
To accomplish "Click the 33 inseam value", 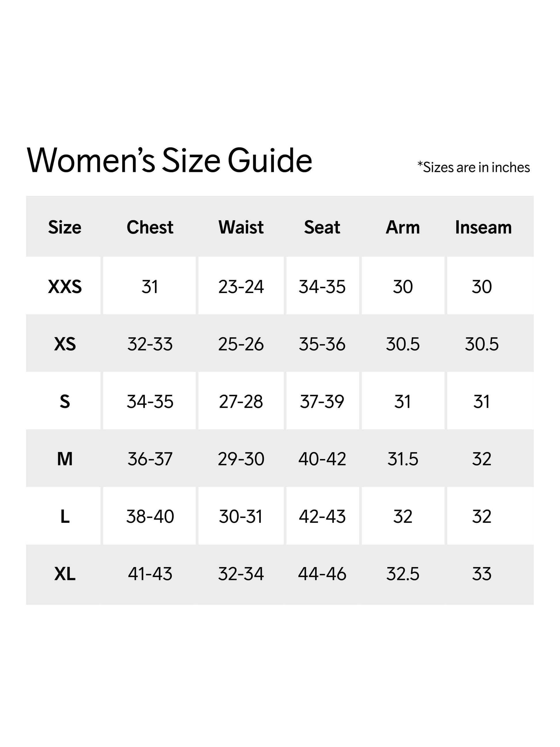I will [482, 574].
